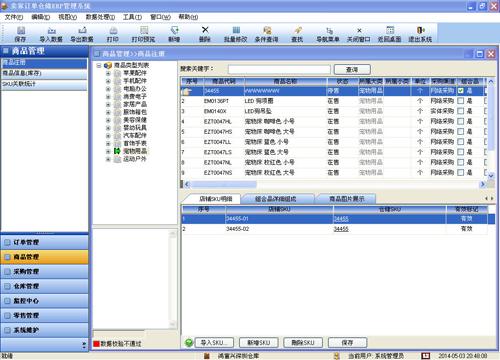The height and width of the screenshot is (360, 500).
Task: Click the 保存 save toolbar icon
Action: click(21, 31)
